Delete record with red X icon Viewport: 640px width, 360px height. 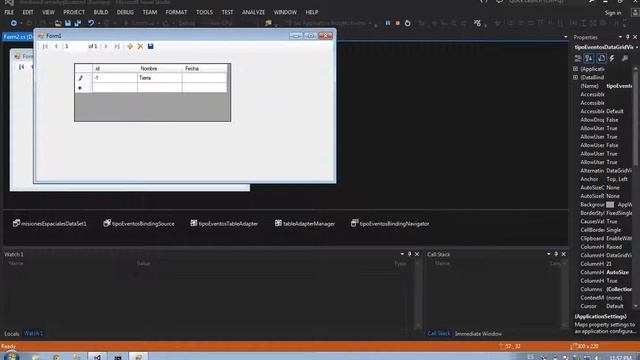click(140, 46)
